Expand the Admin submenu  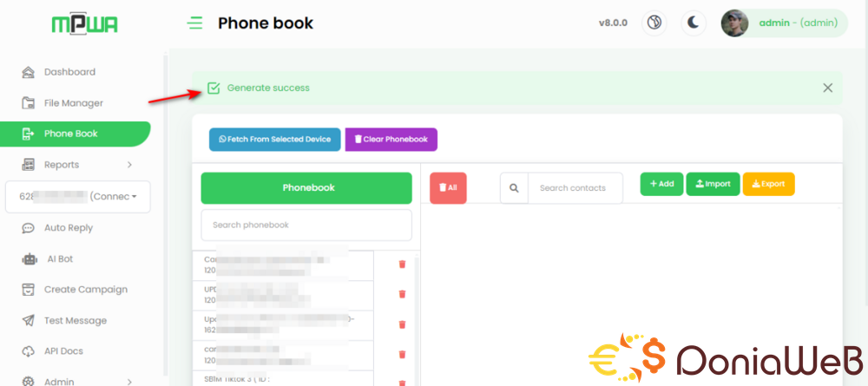pyautogui.click(x=77, y=382)
